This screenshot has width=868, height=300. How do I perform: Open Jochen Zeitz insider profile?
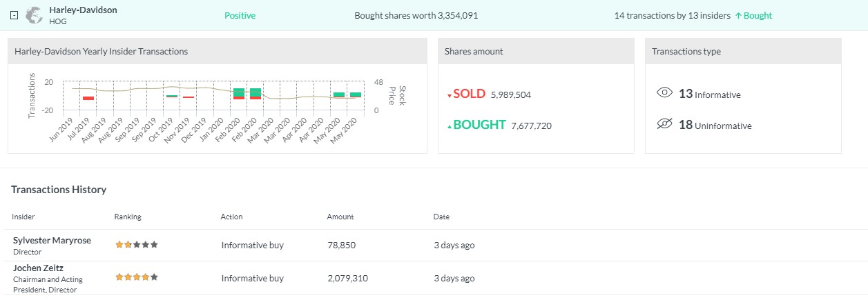39,268
